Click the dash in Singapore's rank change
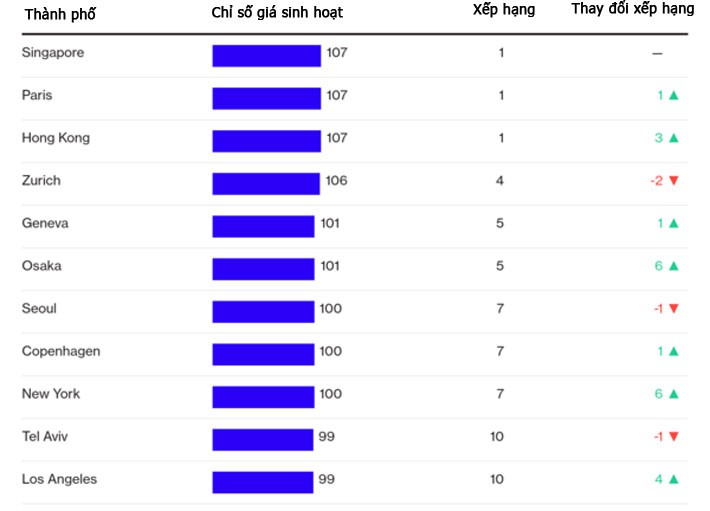 pyautogui.click(x=657, y=54)
